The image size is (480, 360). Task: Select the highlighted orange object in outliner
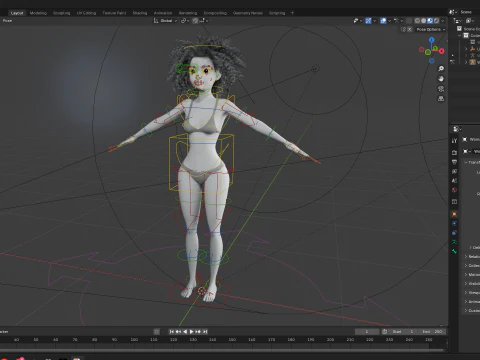pos(473,62)
